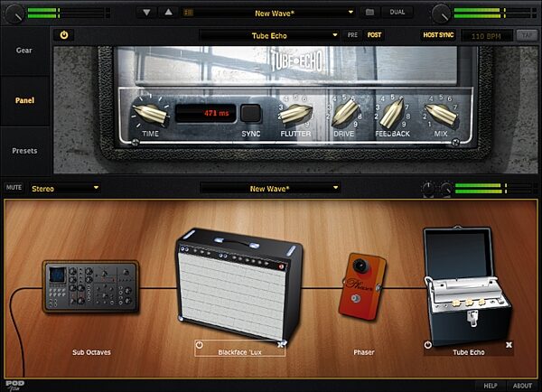542x392 pixels.
Task: Open the preset list icon beside New Wave
Action: click(189, 13)
